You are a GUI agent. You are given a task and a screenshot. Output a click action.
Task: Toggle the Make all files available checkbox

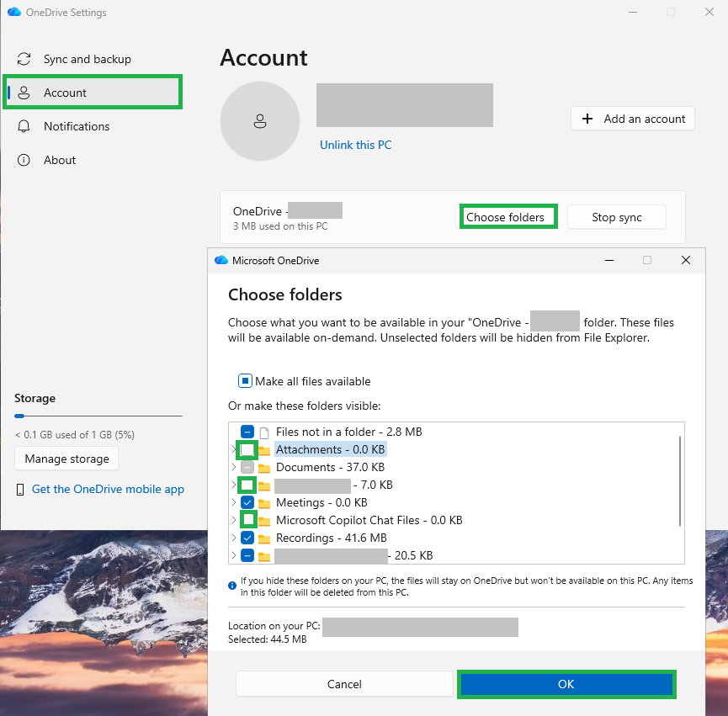coord(245,381)
